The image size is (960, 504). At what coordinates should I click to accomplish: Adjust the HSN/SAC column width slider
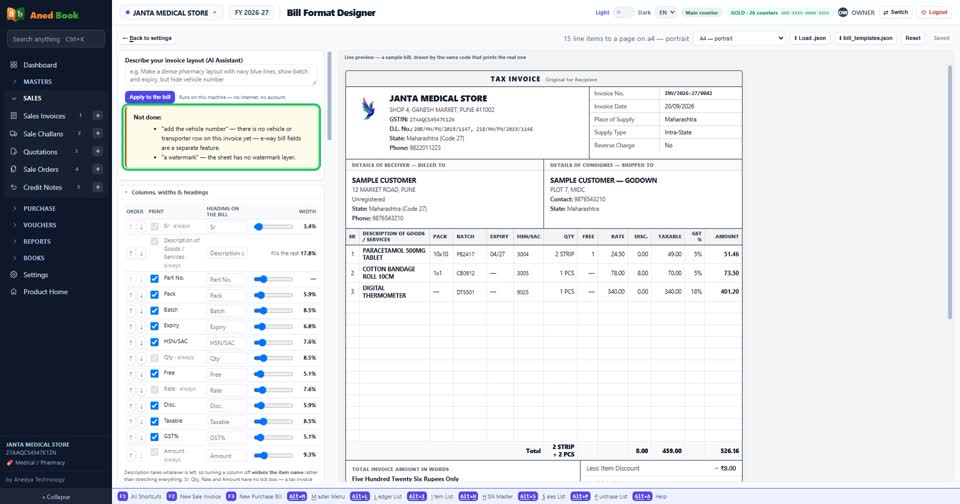pyautogui.click(x=273, y=342)
